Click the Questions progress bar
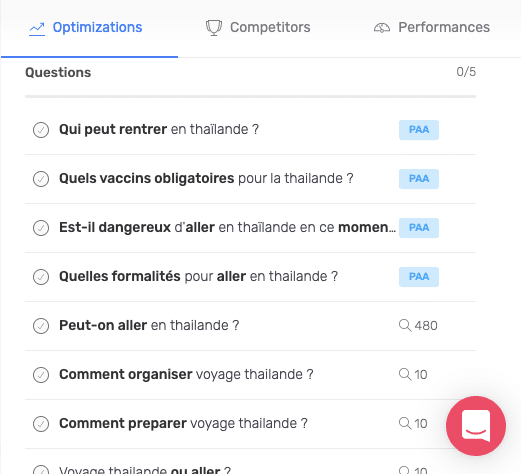Screen dimensions: 521x474 coord(250,97)
